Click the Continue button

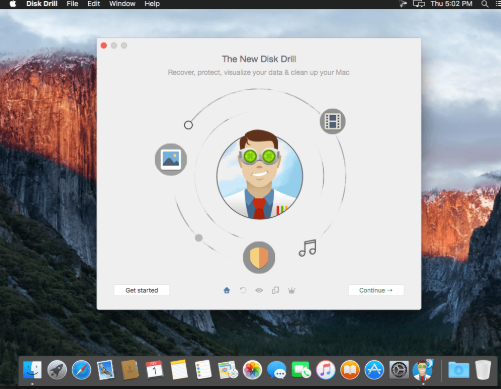(x=376, y=290)
